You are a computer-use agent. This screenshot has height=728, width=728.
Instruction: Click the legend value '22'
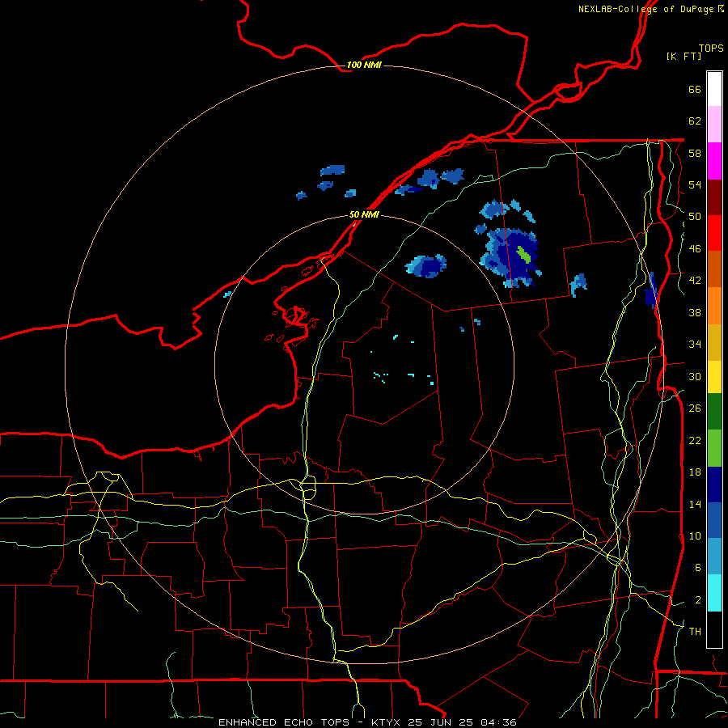695,440
